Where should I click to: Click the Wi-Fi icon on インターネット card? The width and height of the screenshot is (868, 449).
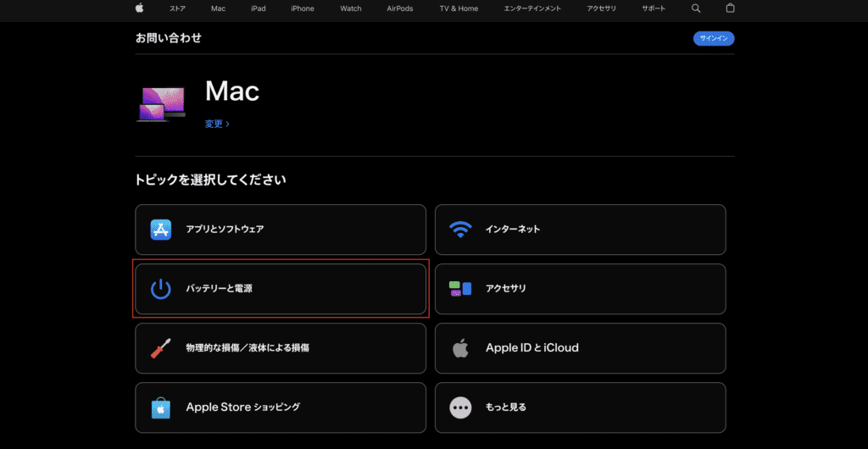coord(460,230)
